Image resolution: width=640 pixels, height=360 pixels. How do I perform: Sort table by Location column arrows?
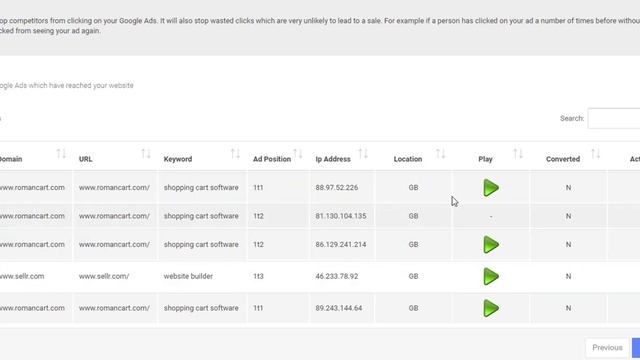[440, 154]
